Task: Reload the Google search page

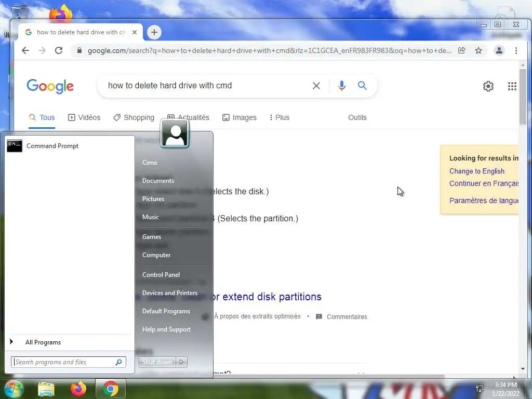Action: 59,50
